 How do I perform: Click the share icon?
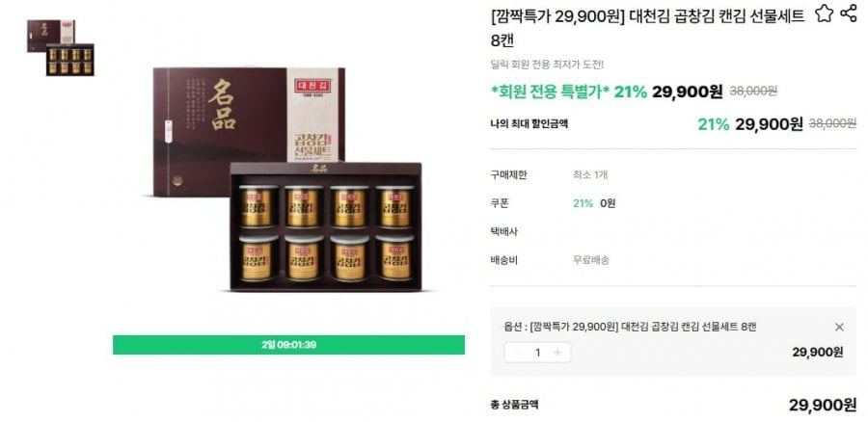pyautogui.click(x=849, y=13)
